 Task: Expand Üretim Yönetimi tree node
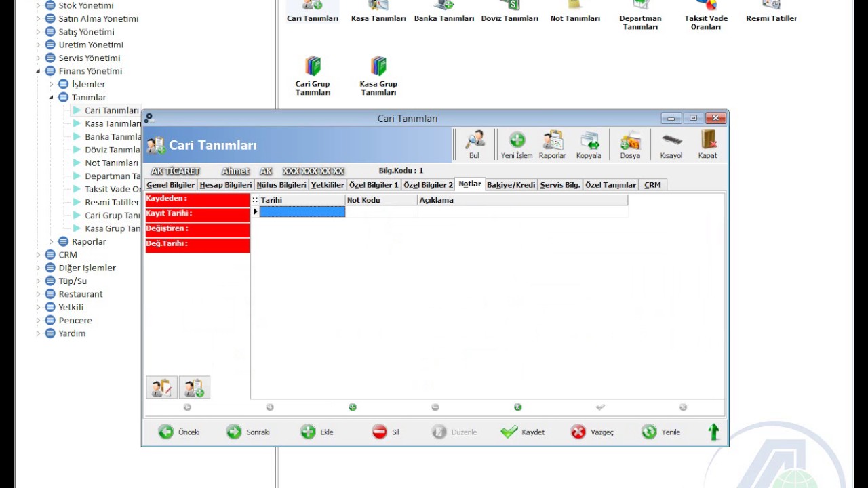pyautogui.click(x=39, y=45)
